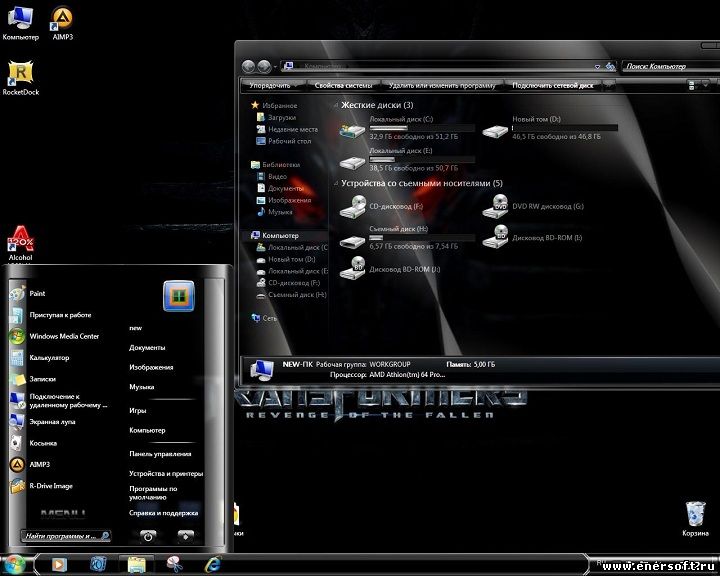720x576 pixels.
Task: Launch AIMP3 from the desktop shortcut
Action: 62,23
